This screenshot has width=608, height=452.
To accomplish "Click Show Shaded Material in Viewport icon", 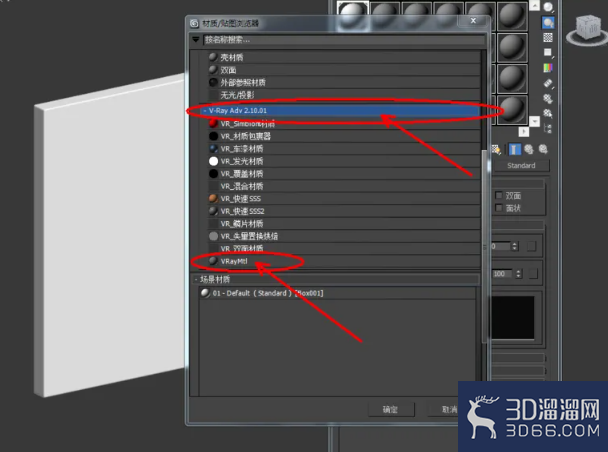I will pos(497,149).
